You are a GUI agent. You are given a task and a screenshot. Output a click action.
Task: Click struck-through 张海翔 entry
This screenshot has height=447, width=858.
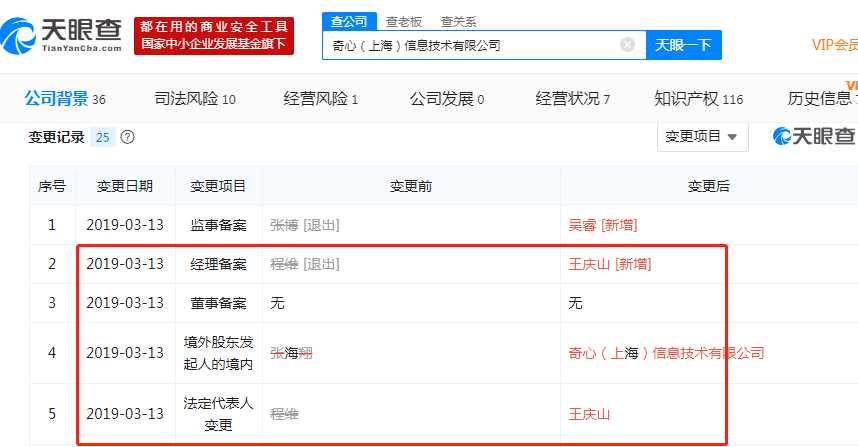point(291,353)
